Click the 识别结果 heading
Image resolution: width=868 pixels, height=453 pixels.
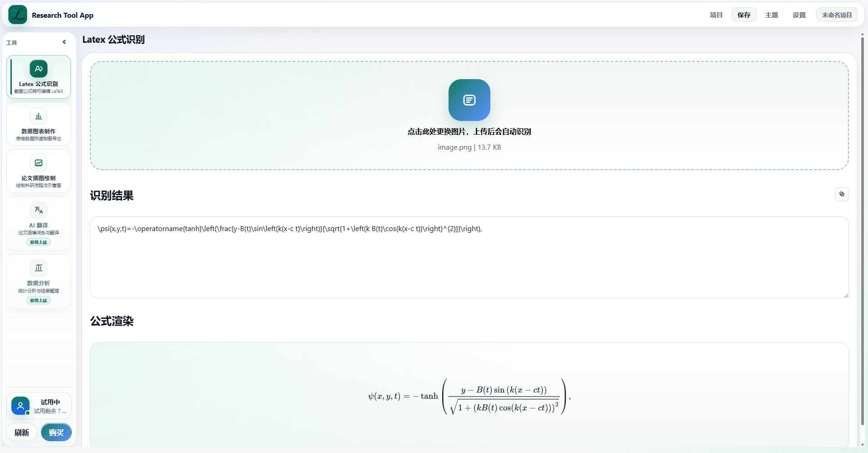(x=112, y=196)
